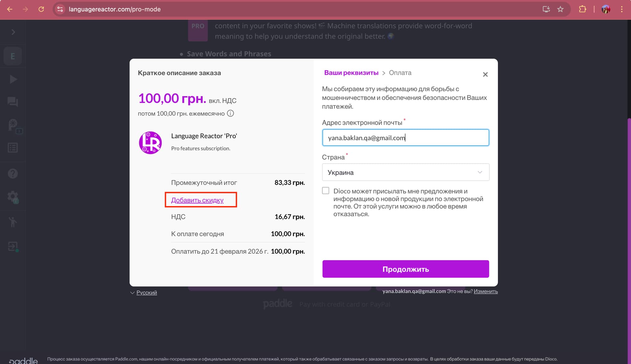
Task: Click the help question mark sidebar icon
Action: (x=13, y=173)
